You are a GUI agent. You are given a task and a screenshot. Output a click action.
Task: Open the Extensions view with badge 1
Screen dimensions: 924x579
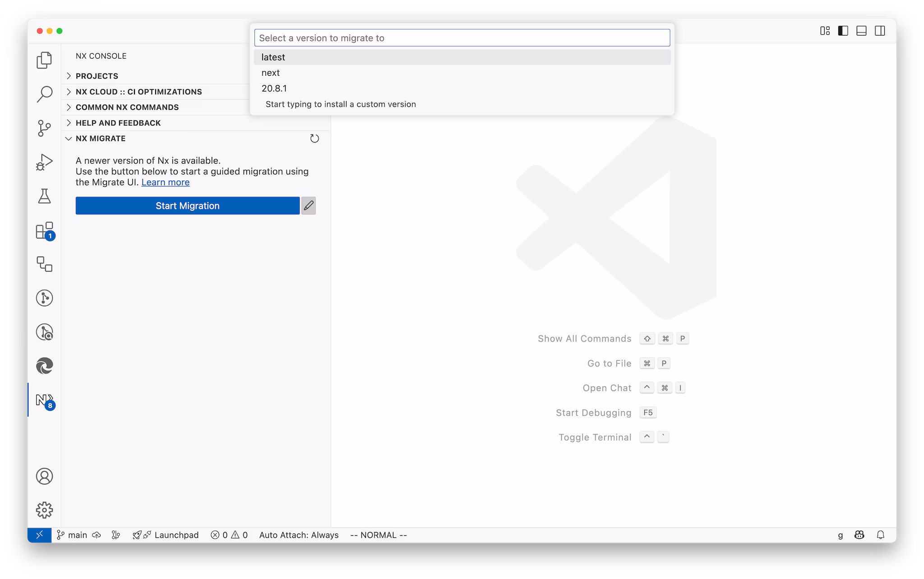[44, 231]
